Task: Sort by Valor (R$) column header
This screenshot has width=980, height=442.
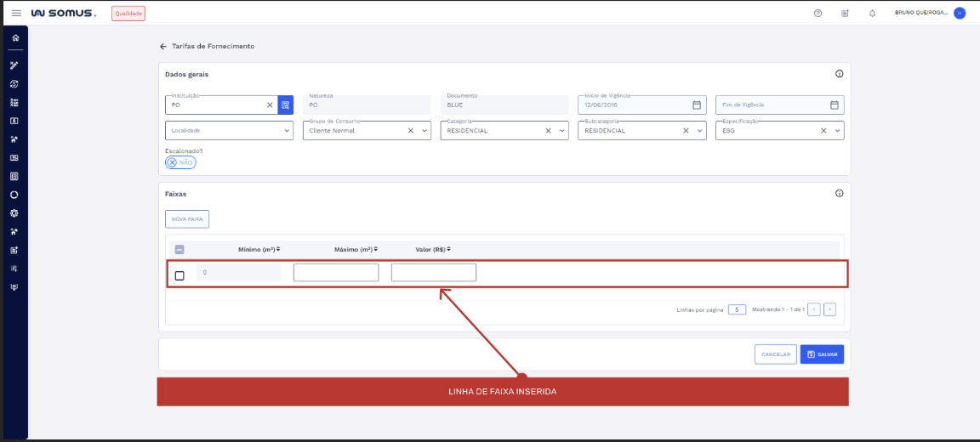Action: (432, 249)
